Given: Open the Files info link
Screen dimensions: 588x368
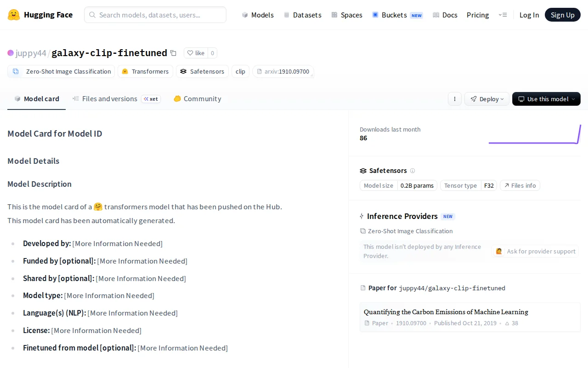Looking at the screenshot, I should click(520, 185).
